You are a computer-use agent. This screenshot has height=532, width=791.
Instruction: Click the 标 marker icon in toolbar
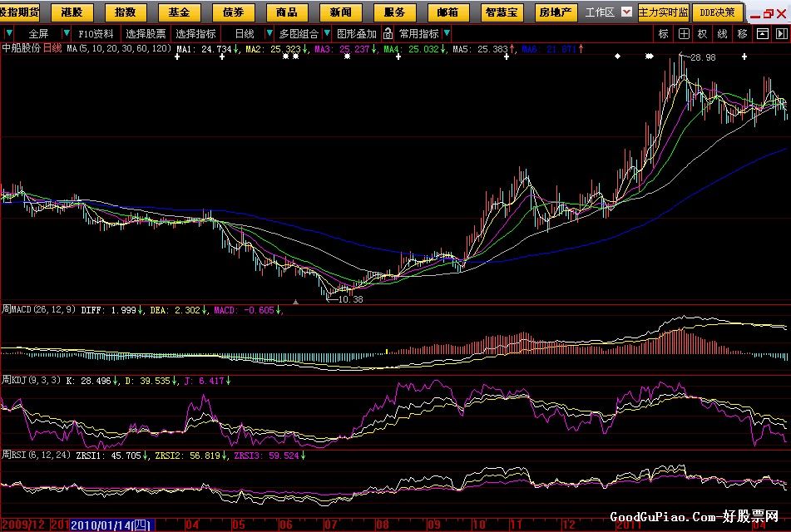[x=663, y=33]
